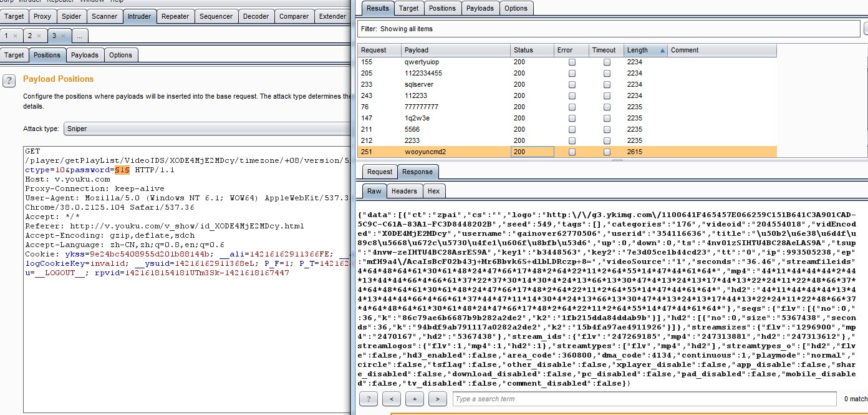Switch to Options tab in attack window
This screenshot has height=415, width=868.
point(516,8)
